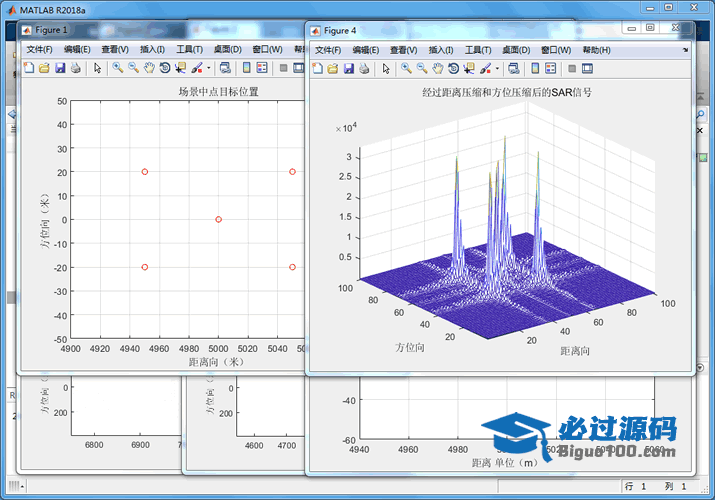Enable the Pan hand tool in Figure 4
This screenshot has height=500, width=715.
(437, 69)
